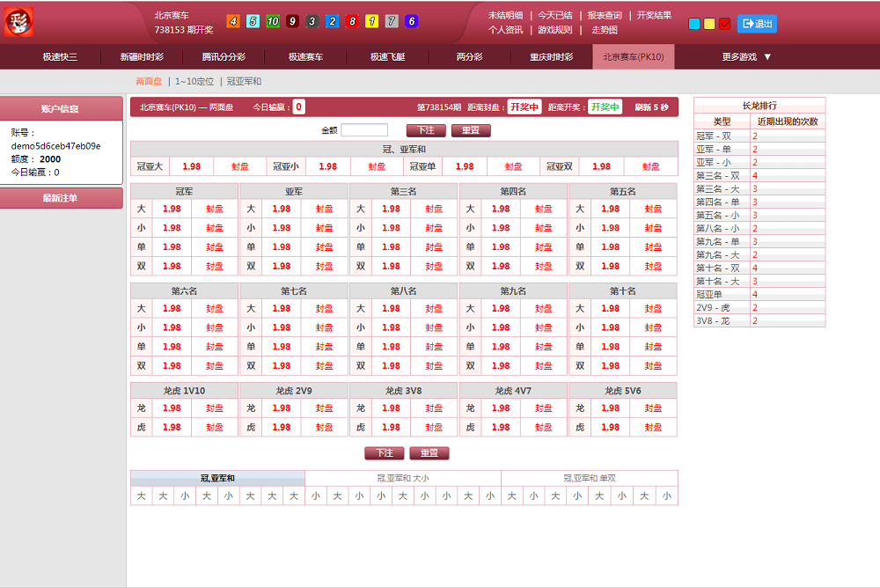Click the orange number 4 result ball
This screenshot has width=880, height=588.
point(233,21)
